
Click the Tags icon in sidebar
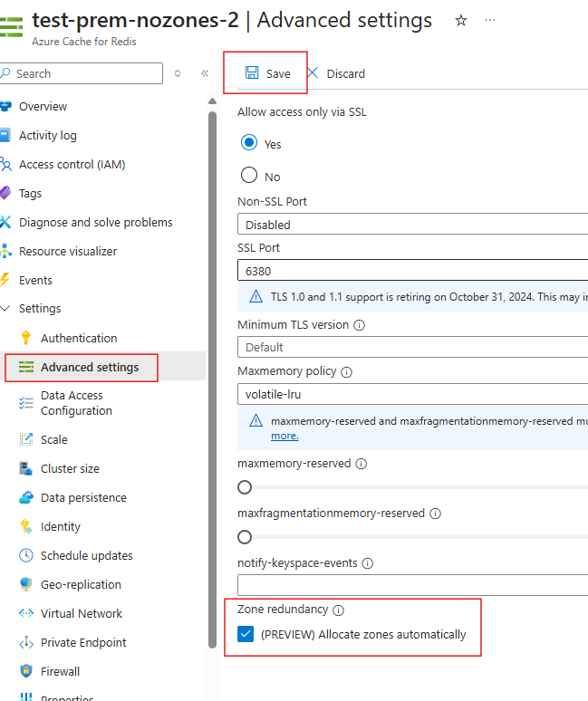pos(5,194)
